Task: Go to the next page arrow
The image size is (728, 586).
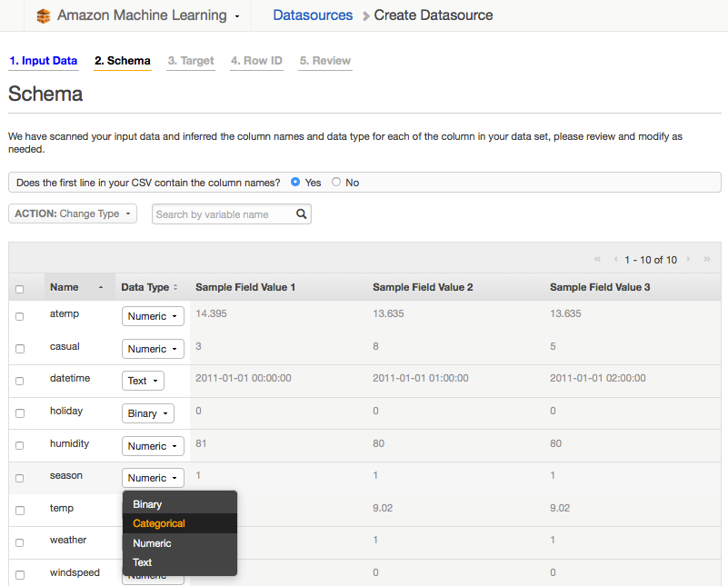Action: (688, 260)
